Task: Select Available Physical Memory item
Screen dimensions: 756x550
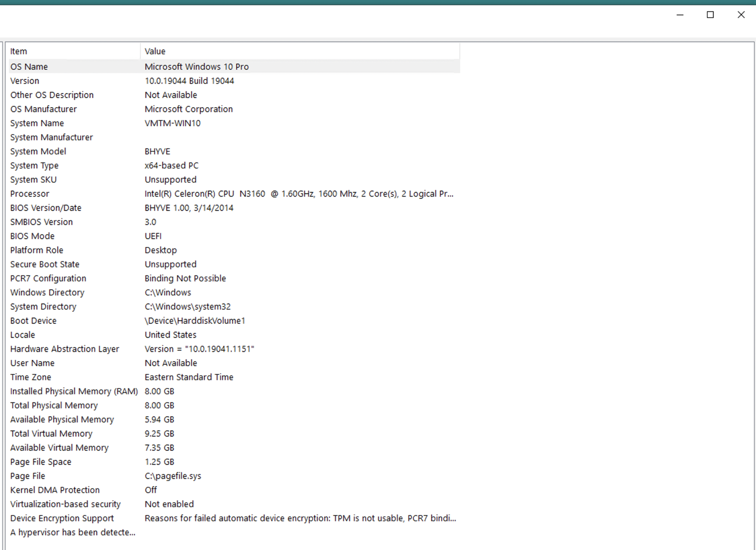Action: (62, 420)
